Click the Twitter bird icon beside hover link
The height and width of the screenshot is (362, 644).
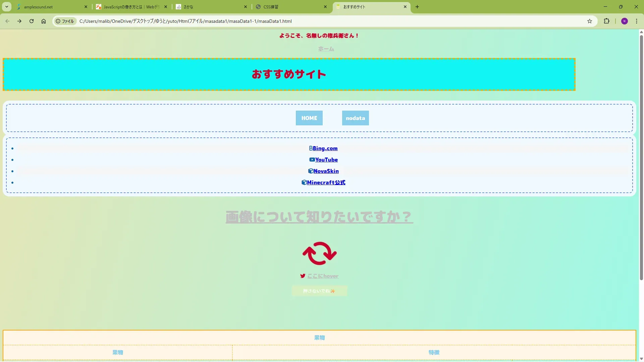pos(303,276)
